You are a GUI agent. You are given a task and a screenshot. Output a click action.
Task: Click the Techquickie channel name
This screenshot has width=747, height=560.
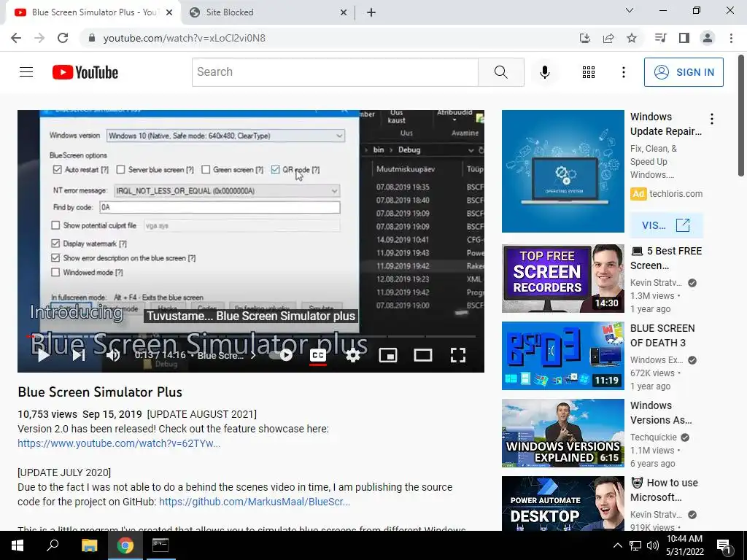[653, 437]
